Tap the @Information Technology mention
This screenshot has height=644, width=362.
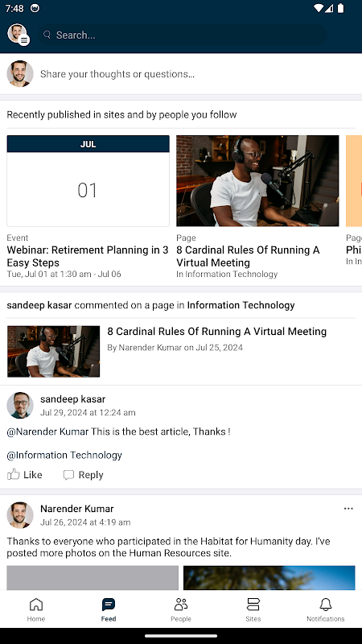click(64, 455)
